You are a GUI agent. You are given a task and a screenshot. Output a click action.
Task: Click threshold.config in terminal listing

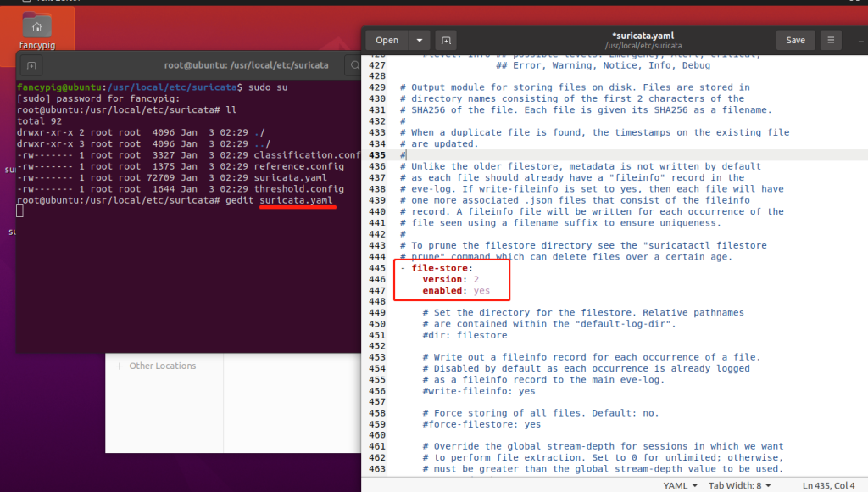pos(299,189)
